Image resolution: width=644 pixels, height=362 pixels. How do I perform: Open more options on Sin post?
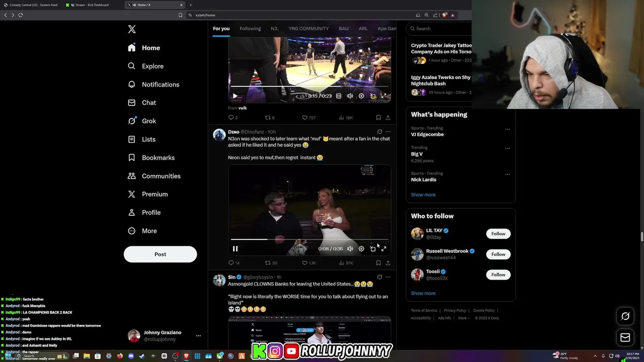pyautogui.click(x=388, y=277)
